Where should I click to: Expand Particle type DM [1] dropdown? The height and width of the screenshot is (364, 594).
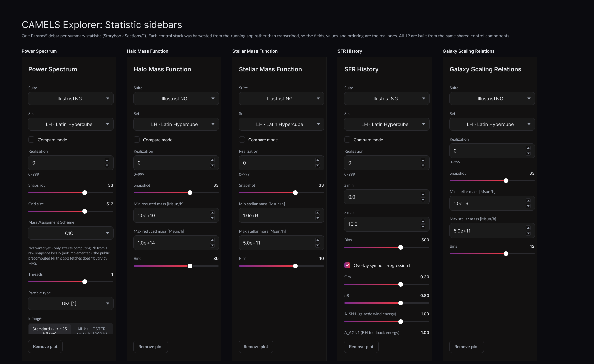point(71,304)
